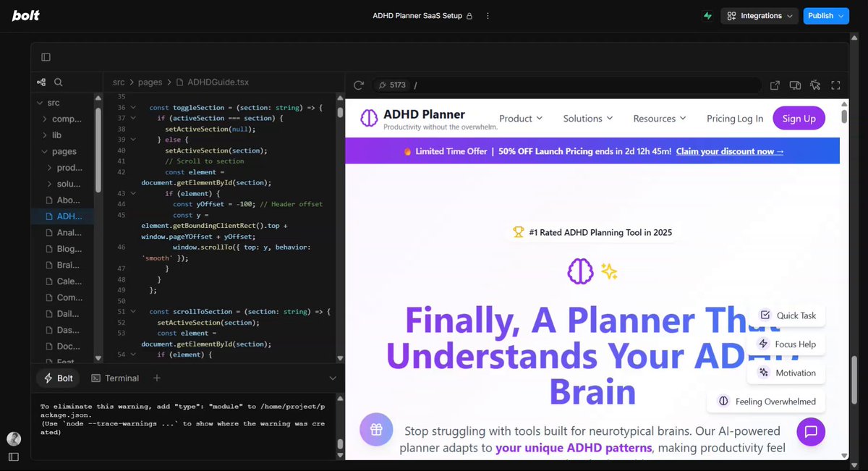Enter fullscreen preview mode

tap(835, 85)
